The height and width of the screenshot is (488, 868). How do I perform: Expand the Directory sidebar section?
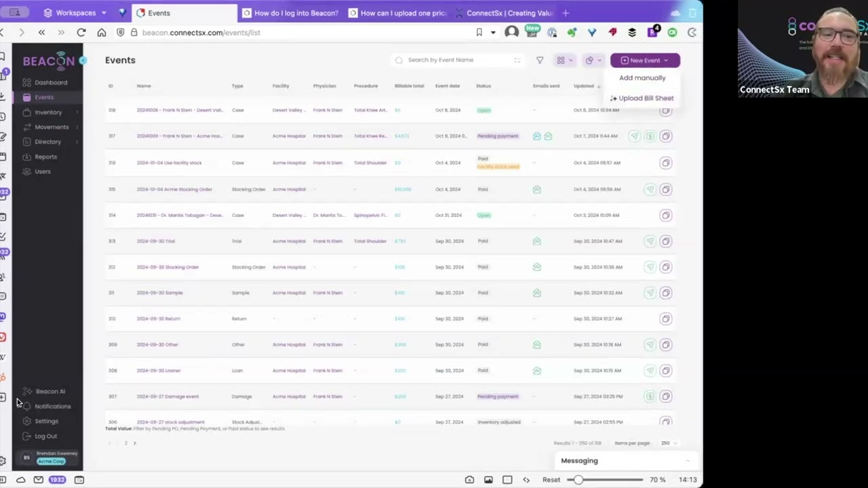click(50, 142)
